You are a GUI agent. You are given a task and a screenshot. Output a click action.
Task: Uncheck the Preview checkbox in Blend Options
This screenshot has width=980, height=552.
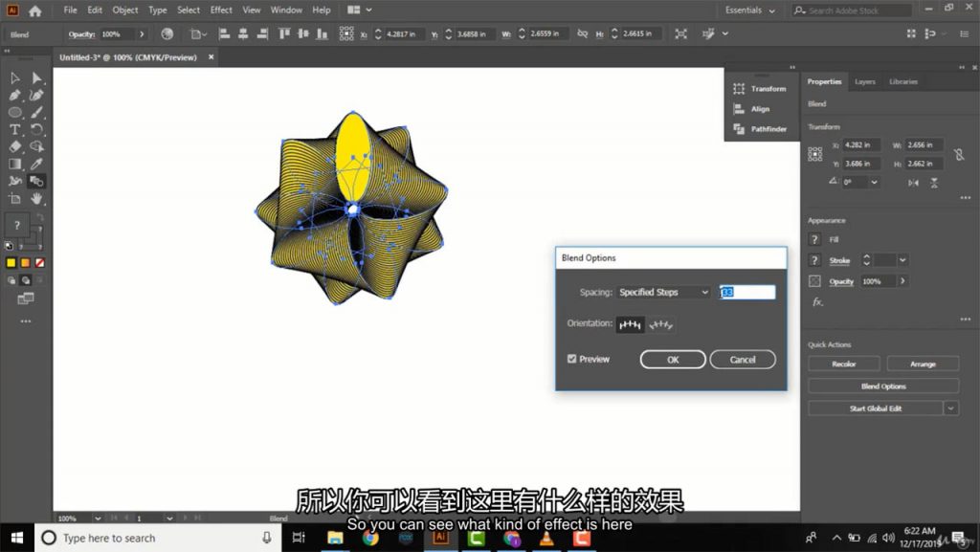pos(572,360)
